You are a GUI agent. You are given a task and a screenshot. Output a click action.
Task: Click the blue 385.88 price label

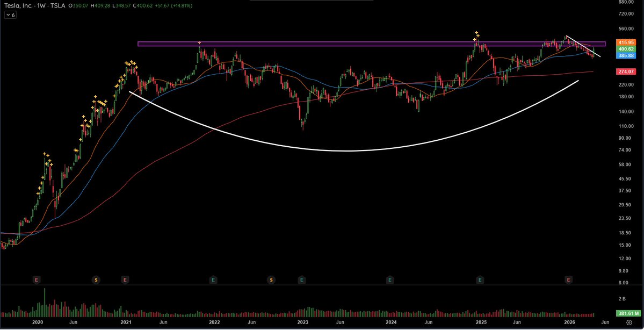tap(625, 55)
